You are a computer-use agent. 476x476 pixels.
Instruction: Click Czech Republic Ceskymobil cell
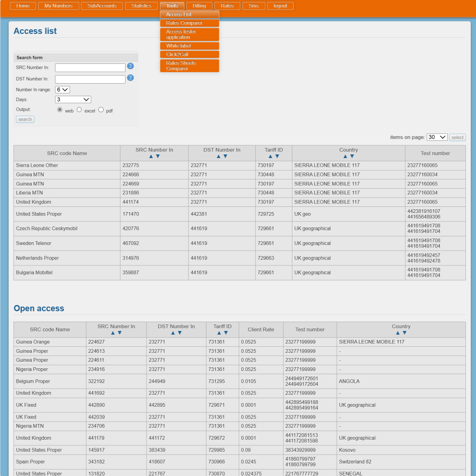tap(67, 229)
